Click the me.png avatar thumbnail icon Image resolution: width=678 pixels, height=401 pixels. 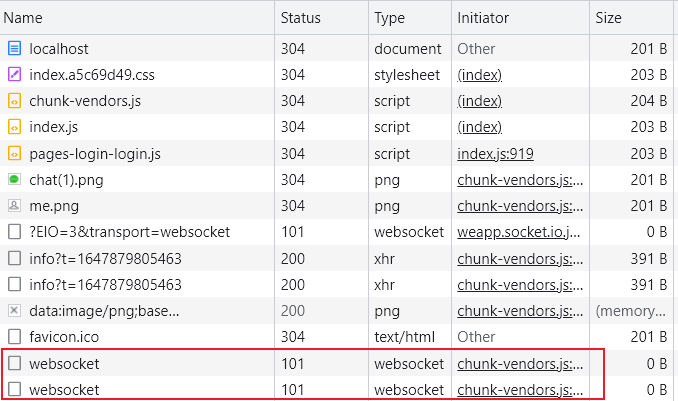point(14,205)
